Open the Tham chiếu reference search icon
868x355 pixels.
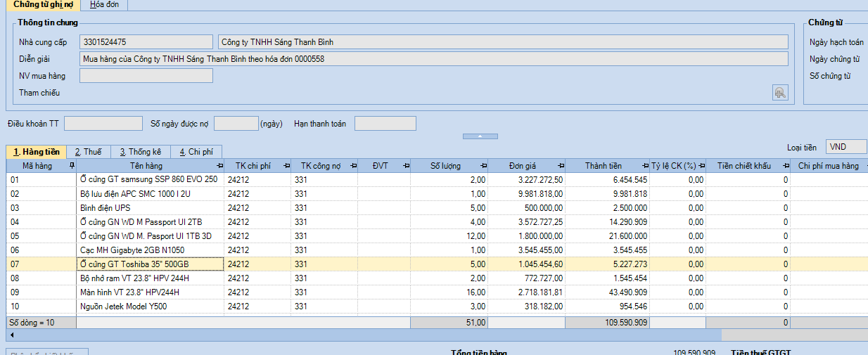click(780, 92)
